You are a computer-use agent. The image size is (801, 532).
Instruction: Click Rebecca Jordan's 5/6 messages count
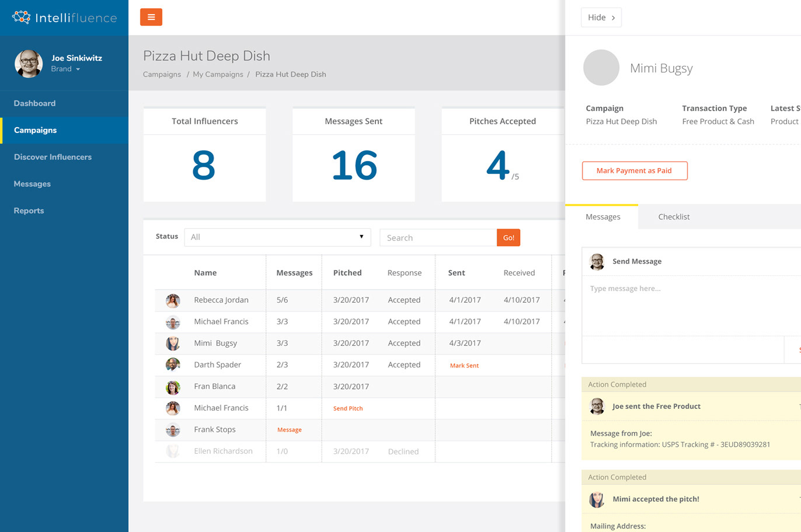pos(282,300)
